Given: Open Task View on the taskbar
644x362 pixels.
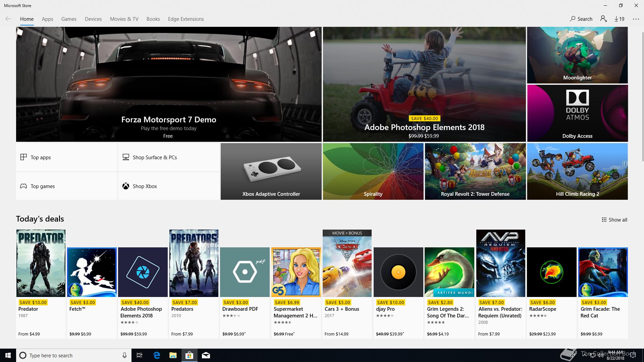Looking at the screenshot, I should point(140,355).
